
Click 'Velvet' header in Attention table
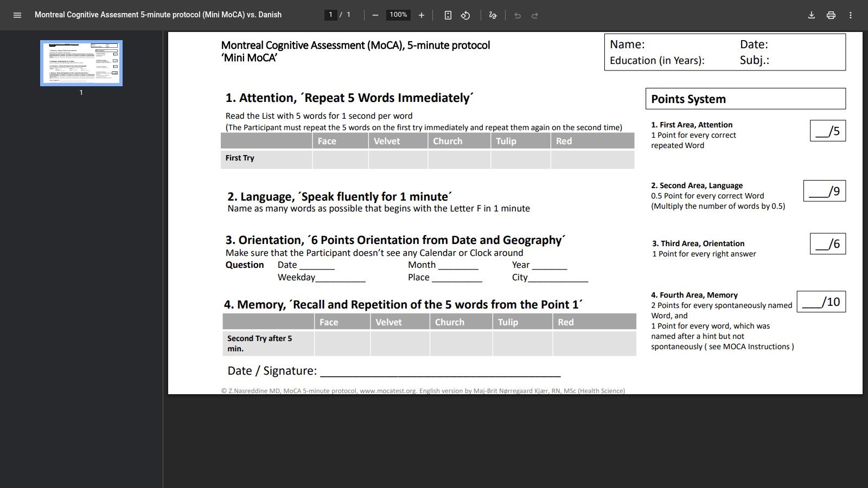click(387, 141)
